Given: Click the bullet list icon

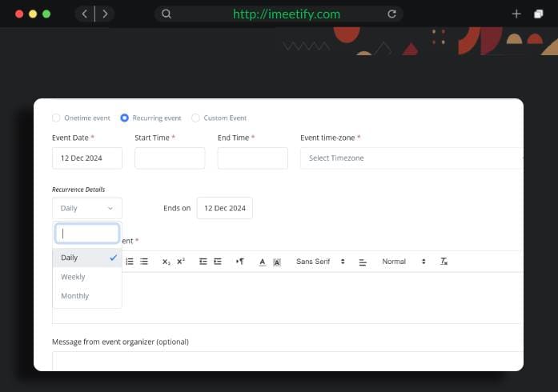Looking at the screenshot, I should click(144, 262).
